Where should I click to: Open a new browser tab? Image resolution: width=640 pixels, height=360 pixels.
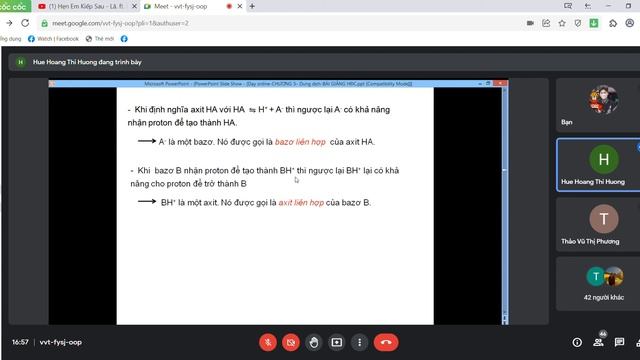(252, 6)
